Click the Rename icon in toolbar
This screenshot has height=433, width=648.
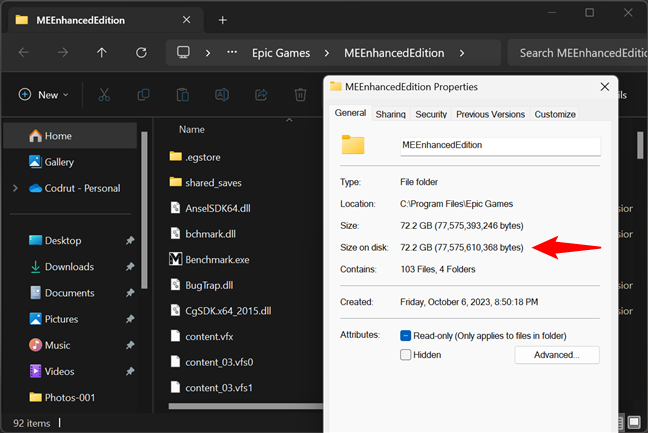pos(222,95)
